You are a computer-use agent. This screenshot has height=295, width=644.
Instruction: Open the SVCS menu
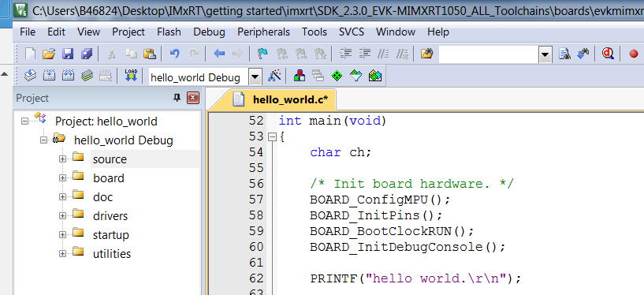click(x=352, y=32)
